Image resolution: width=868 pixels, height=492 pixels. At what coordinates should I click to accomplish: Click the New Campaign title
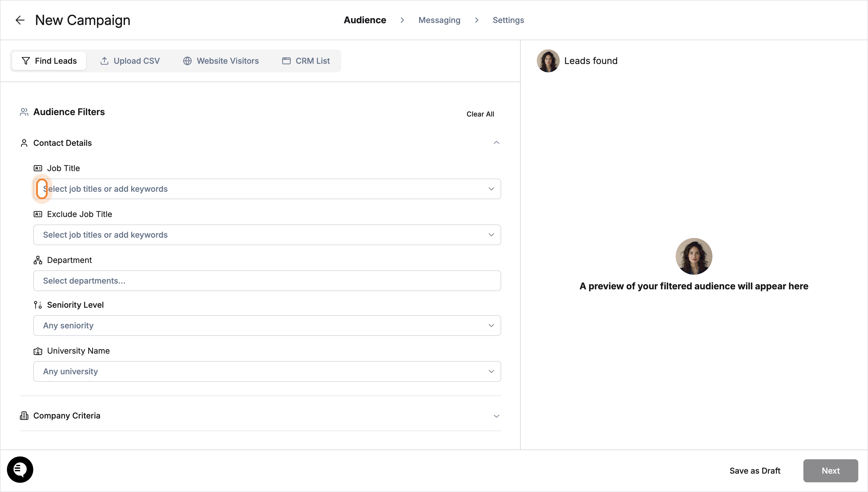[x=83, y=20]
